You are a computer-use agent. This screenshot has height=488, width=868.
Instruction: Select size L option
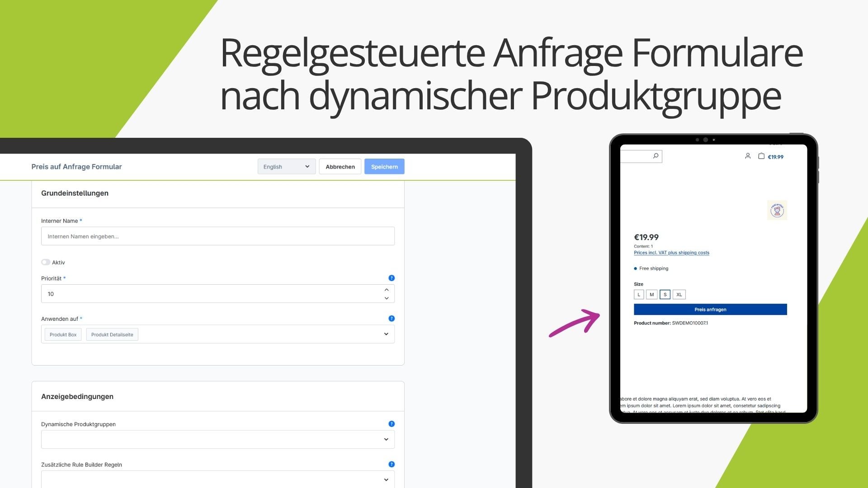tap(639, 295)
